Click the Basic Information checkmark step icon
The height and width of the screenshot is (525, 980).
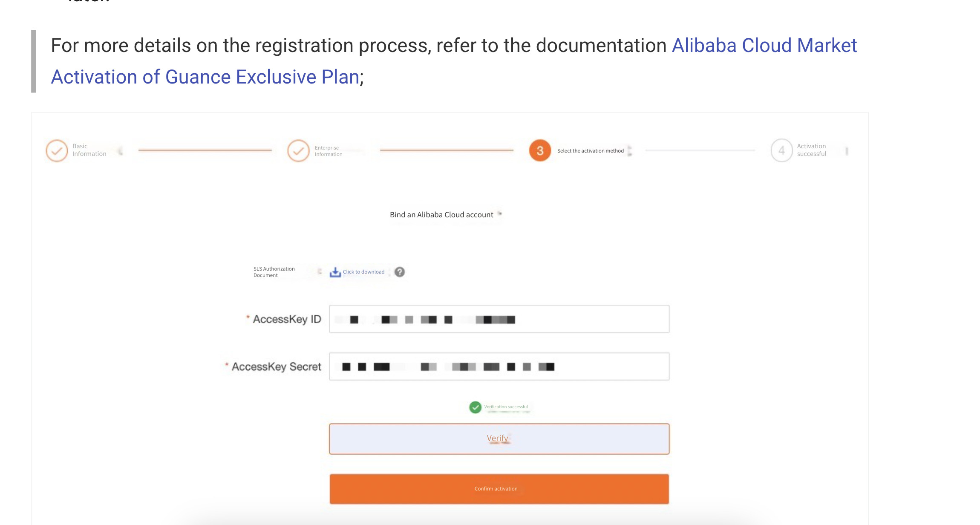(57, 150)
